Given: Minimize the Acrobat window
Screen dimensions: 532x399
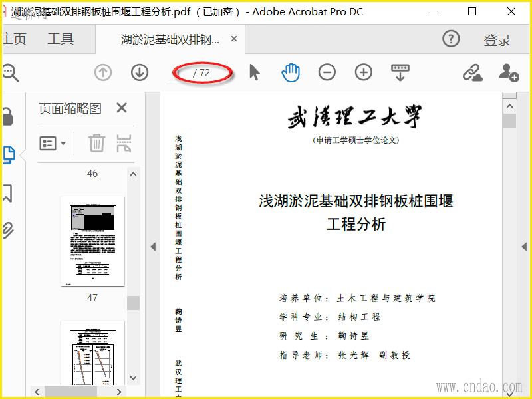Looking at the screenshot, I should (434, 11).
